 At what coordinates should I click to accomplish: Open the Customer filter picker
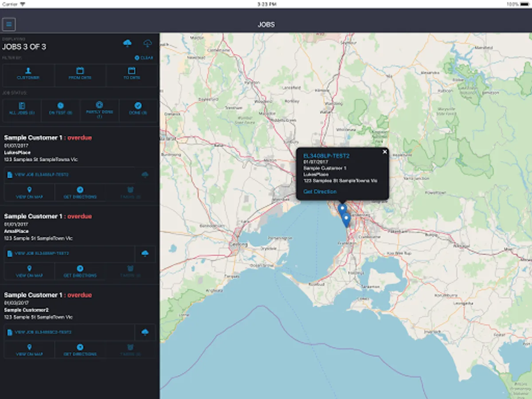coord(28,74)
